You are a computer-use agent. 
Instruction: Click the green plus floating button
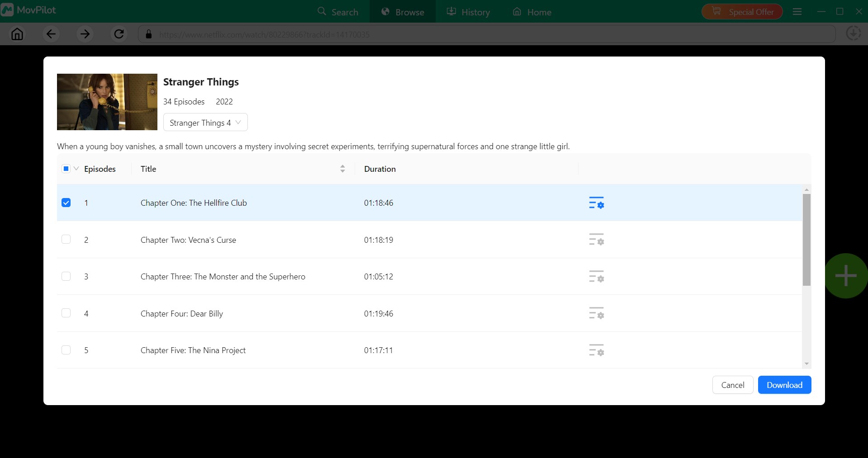(x=845, y=275)
